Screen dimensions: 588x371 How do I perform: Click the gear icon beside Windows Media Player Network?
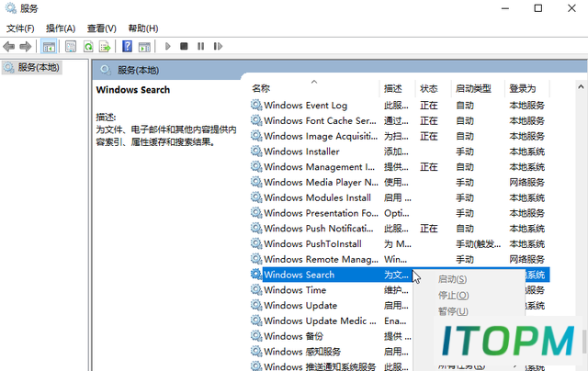pos(256,182)
